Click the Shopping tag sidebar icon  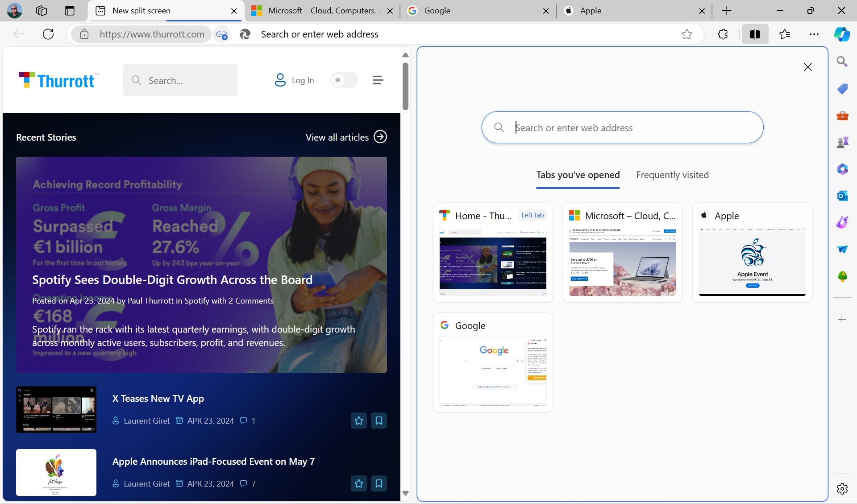point(842,88)
